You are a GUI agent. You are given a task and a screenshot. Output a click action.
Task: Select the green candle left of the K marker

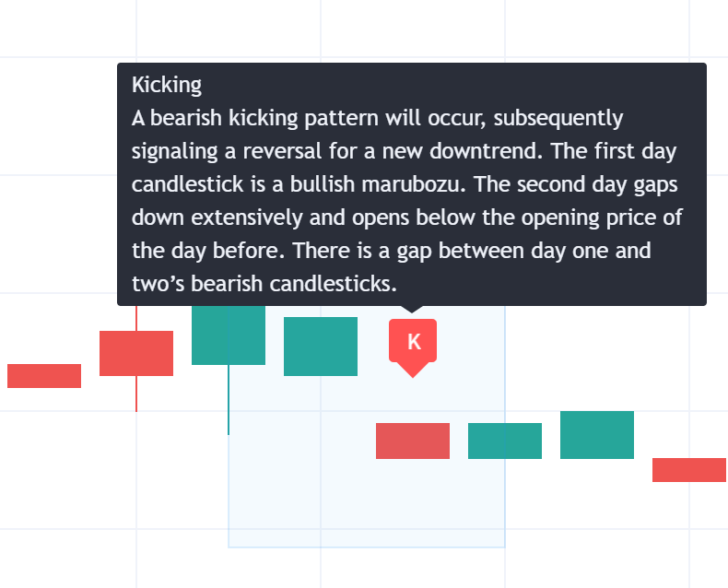click(x=321, y=347)
